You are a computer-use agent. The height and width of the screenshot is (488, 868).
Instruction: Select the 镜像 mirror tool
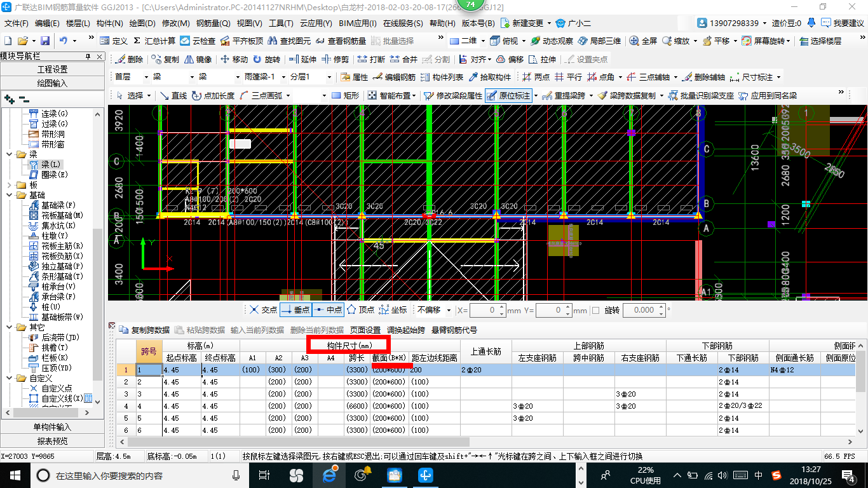(x=198, y=59)
